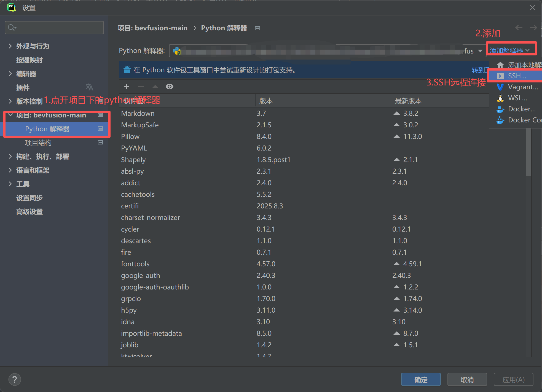The height and width of the screenshot is (392, 542).
Task: Collapse the 项目: bevfusion-main tree node
Action: click(x=10, y=115)
